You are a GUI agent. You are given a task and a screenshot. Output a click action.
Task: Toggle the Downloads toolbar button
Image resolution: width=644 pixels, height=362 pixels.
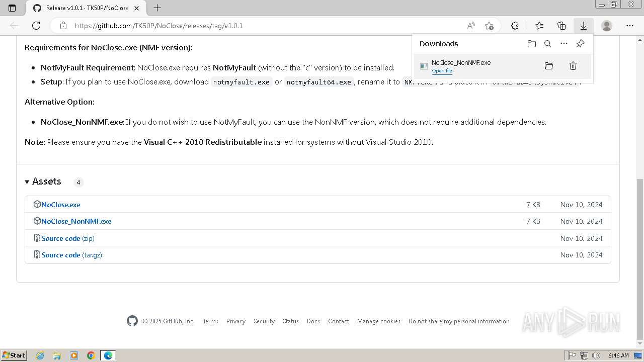[584, 26]
